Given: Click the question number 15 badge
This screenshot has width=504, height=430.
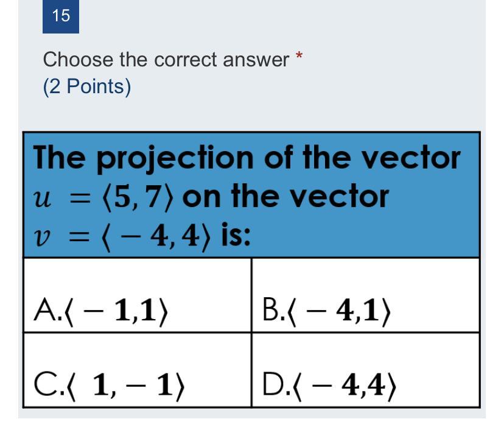Looking at the screenshot, I should click(x=61, y=16).
